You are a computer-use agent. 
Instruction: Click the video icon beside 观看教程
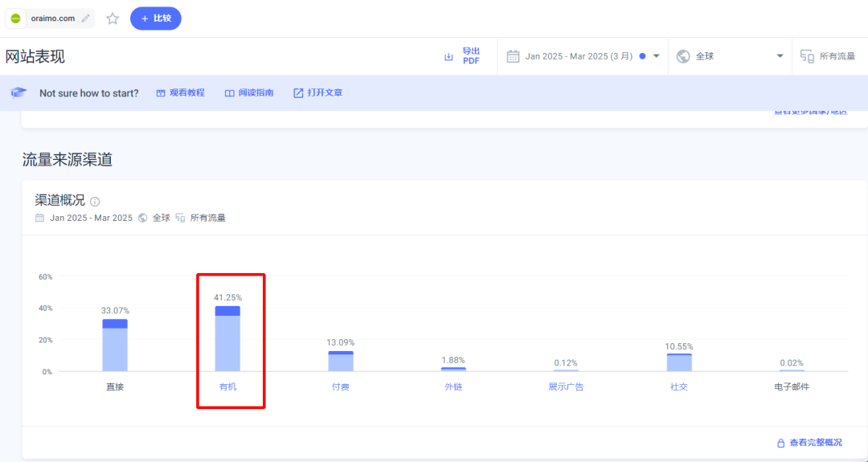(x=161, y=93)
